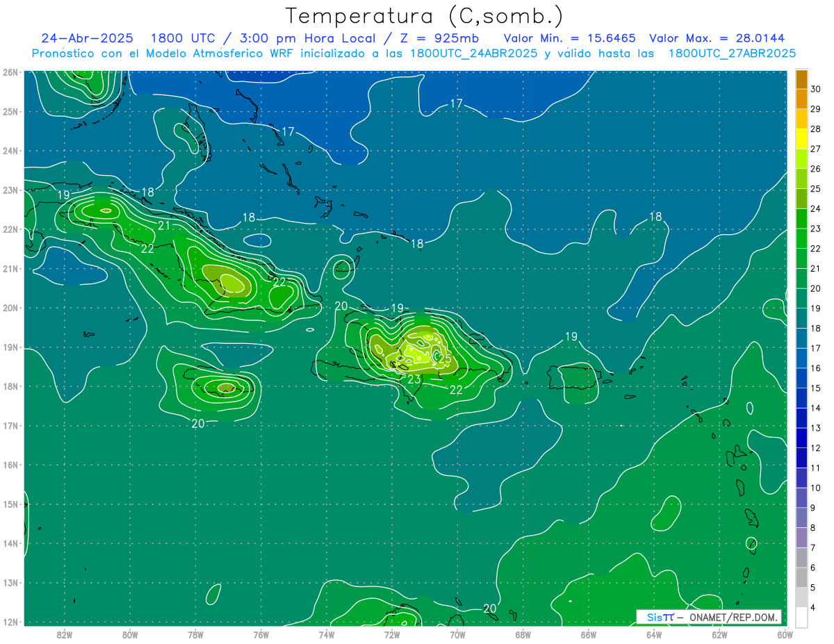This screenshot has width=834, height=644.
Task: Click the '78W' longitude axis label
Action: click(x=195, y=634)
